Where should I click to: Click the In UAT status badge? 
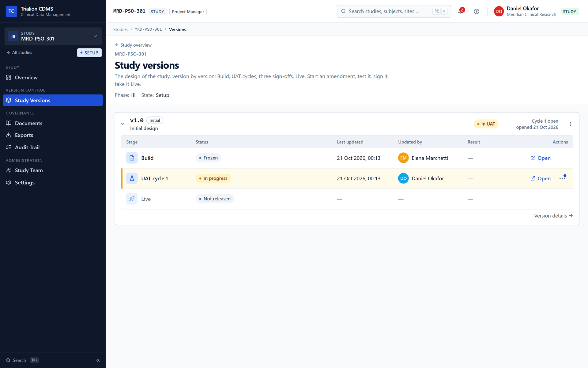click(486, 124)
